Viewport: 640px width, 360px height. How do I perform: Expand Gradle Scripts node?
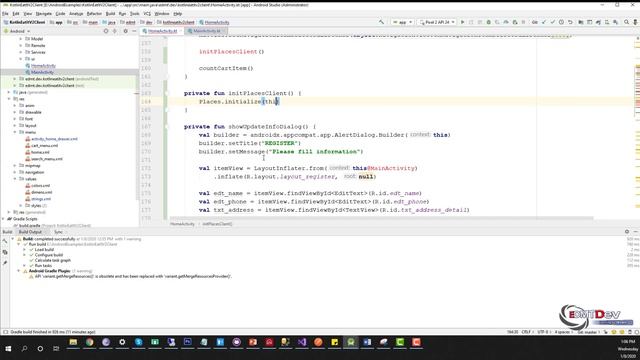coord(3,219)
